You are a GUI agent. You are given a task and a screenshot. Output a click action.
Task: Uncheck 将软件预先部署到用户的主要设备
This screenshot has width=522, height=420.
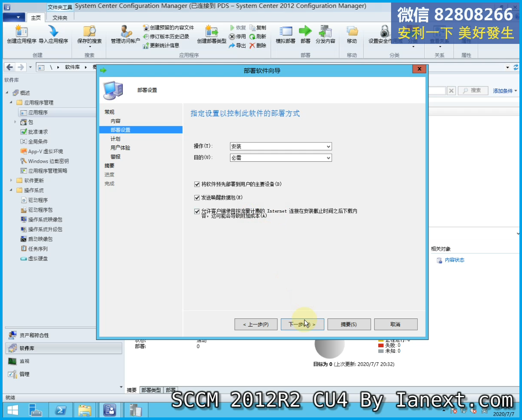(197, 184)
